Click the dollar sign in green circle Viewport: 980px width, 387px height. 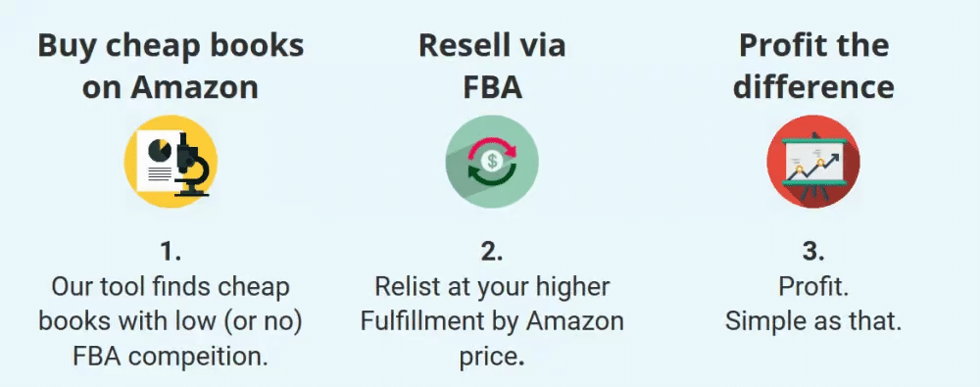tap(493, 162)
